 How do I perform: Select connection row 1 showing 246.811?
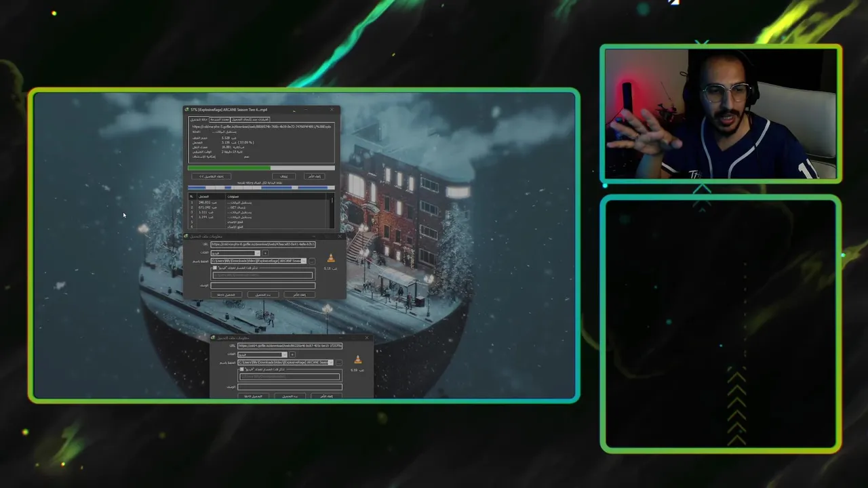tap(259, 203)
